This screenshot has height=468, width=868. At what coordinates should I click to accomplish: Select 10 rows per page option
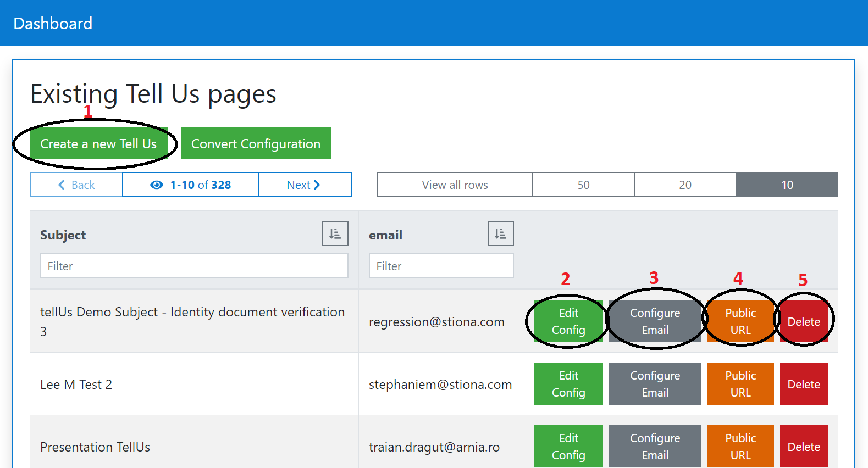[x=787, y=185]
